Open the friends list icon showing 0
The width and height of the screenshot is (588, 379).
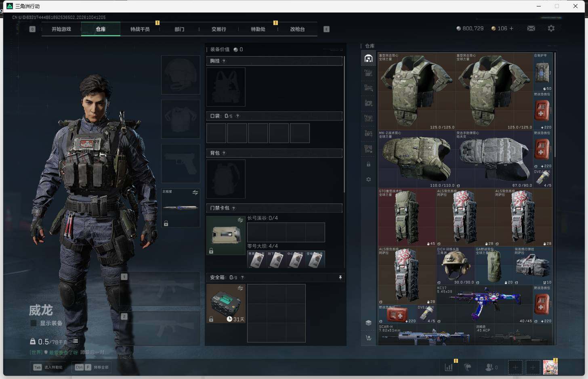pyautogui.click(x=491, y=367)
